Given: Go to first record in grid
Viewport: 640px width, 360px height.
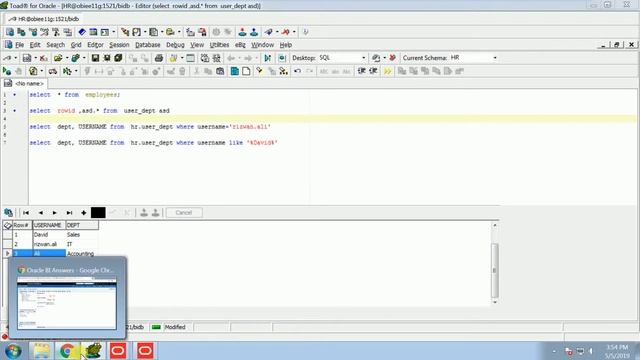Looking at the screenshot, I should click(x=26, y=213).
